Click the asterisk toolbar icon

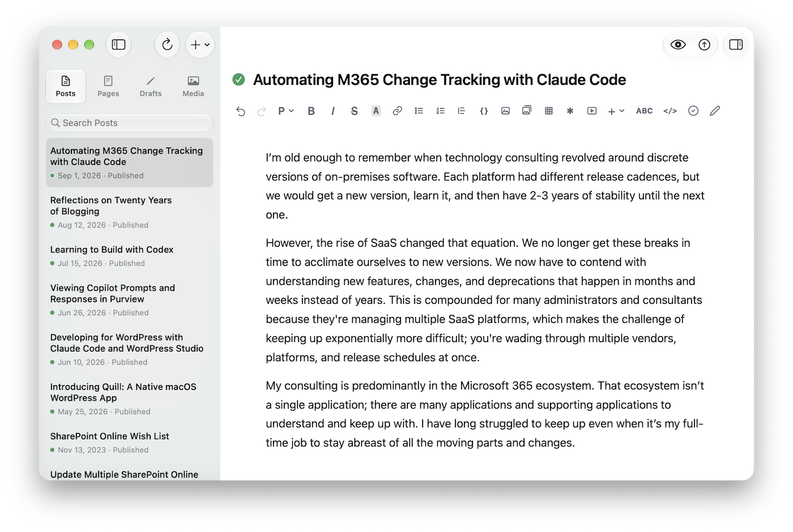[x=570, y=111]
